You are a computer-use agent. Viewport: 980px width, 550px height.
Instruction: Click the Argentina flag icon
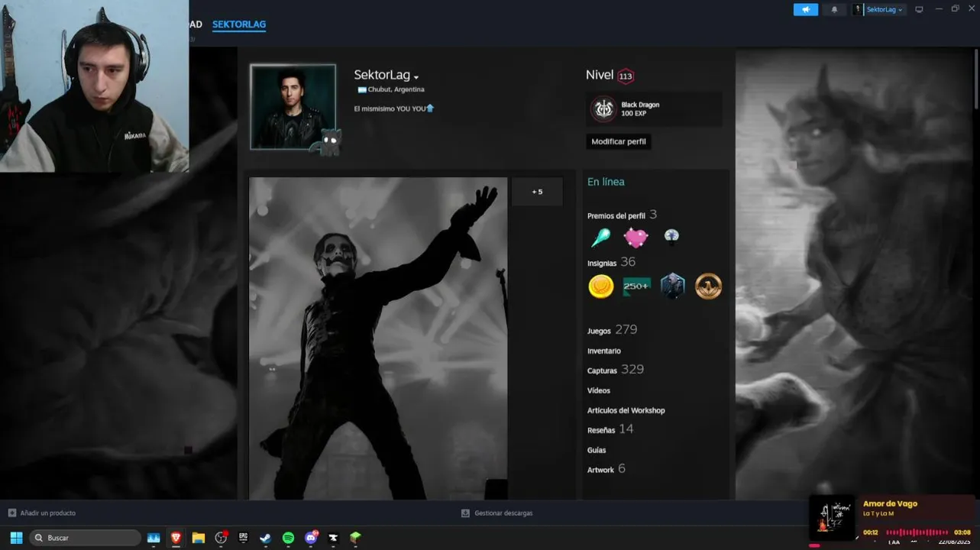[x=362, y=89]
